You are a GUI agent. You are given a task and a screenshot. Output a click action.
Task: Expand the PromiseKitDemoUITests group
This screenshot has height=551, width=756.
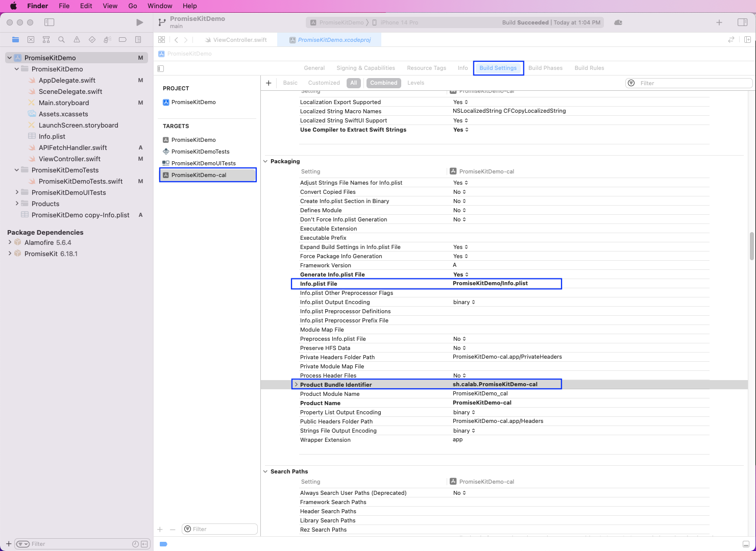(17, 192)
